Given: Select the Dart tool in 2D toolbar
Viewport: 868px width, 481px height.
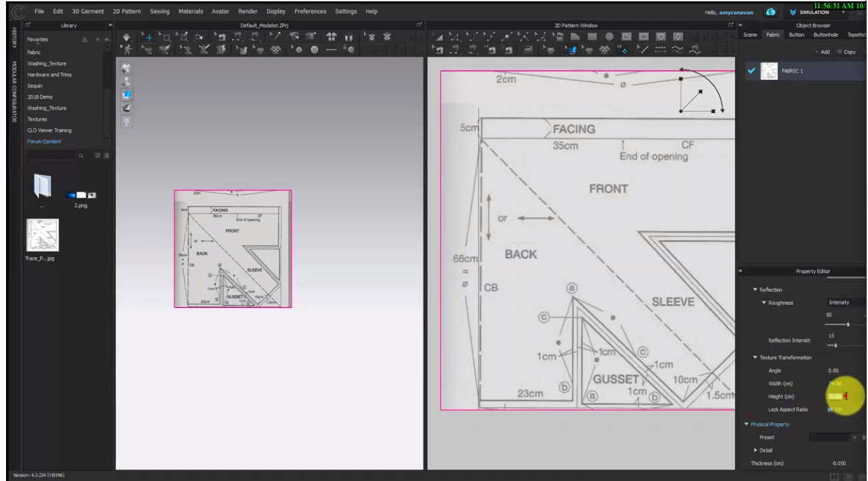Looking at the screenshot, I should (678, 37).
